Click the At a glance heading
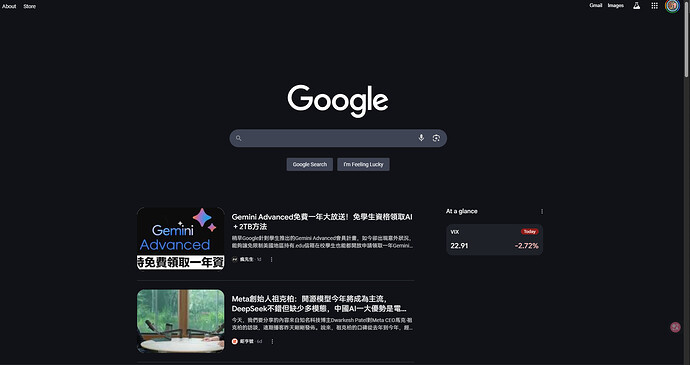Screen dimensions: 690x365 click(x=462, y=211)
